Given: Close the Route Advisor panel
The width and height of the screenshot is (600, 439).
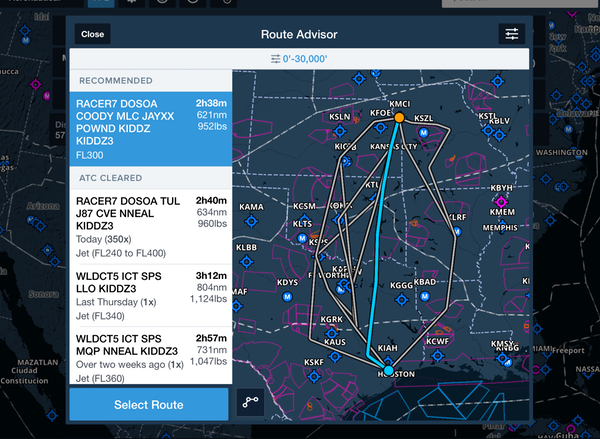Looking at the screenshot, I should pyautogui.click(x=92, y=34).
